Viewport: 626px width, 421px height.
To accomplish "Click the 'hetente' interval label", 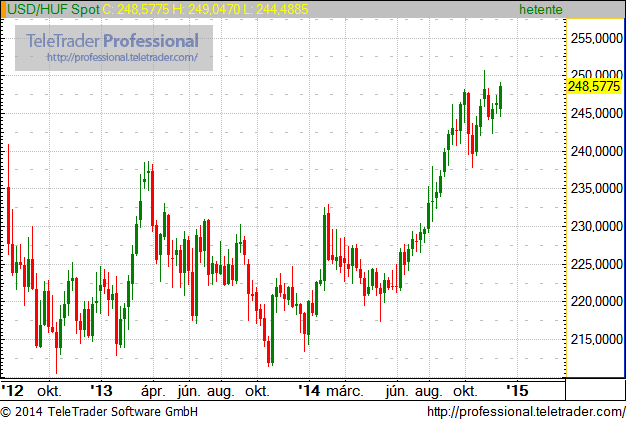I will click(541, 9).
